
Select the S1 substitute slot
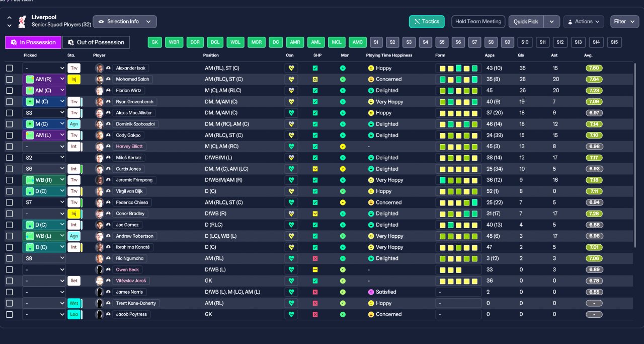(376, 42)
